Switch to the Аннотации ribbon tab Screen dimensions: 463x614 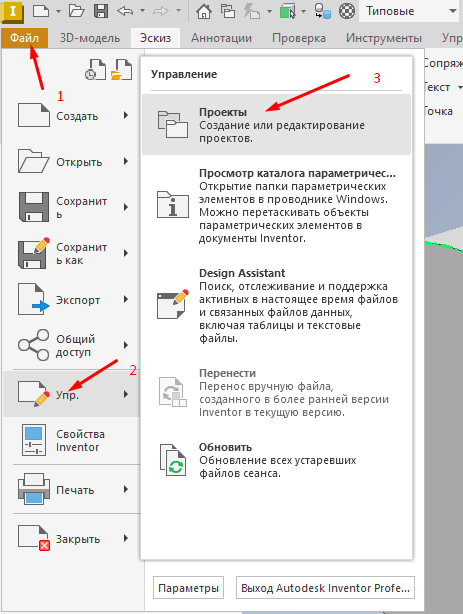click(x=221, y=38)
